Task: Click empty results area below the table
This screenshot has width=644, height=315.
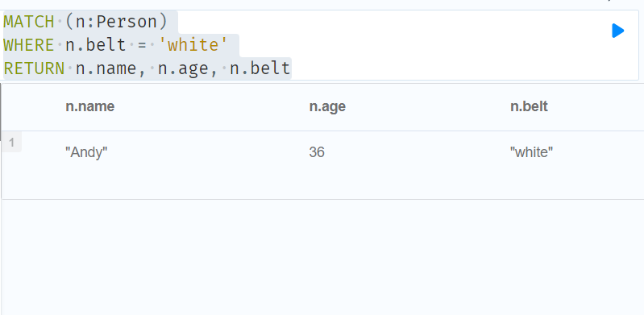Action: click(x=322, y=257)
